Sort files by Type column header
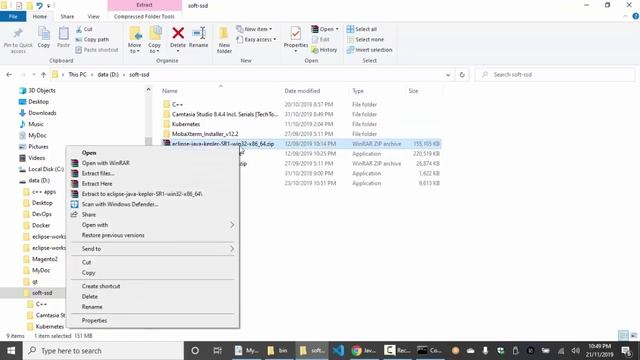This screenshot has height=360, width=640. [x=358, y=91]
